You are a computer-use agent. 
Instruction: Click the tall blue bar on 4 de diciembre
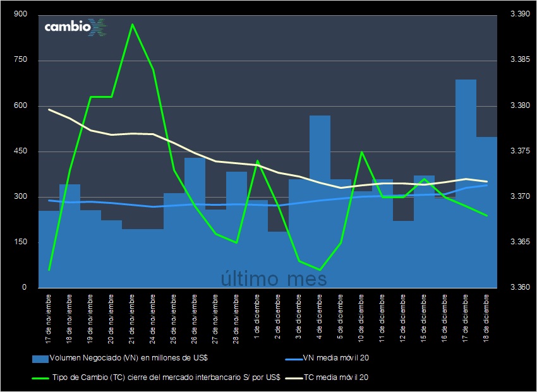click(x=320, y=202)
